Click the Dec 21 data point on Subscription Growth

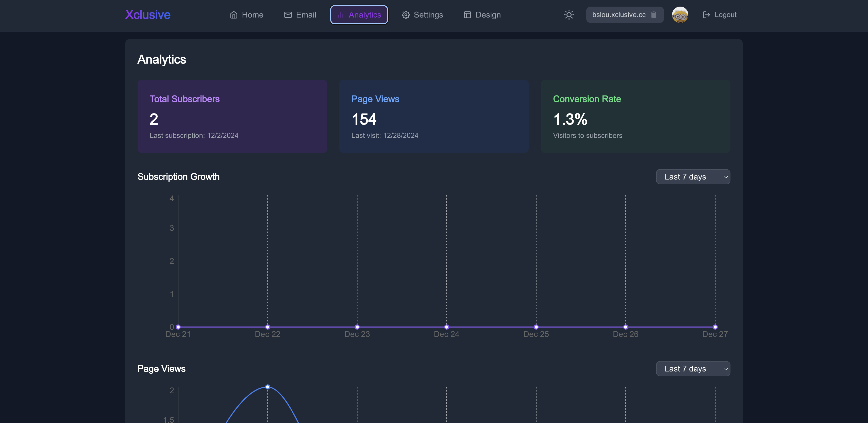[x=178, y=327]
